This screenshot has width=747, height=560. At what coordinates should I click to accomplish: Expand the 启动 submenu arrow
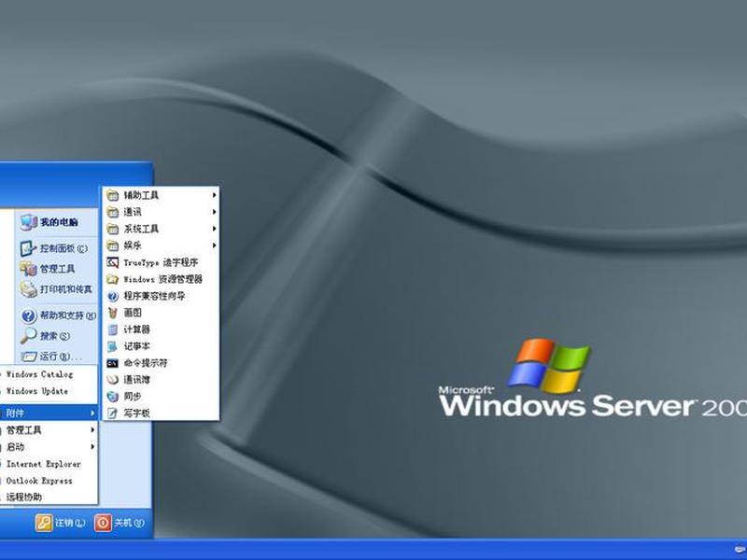point(92,447)
